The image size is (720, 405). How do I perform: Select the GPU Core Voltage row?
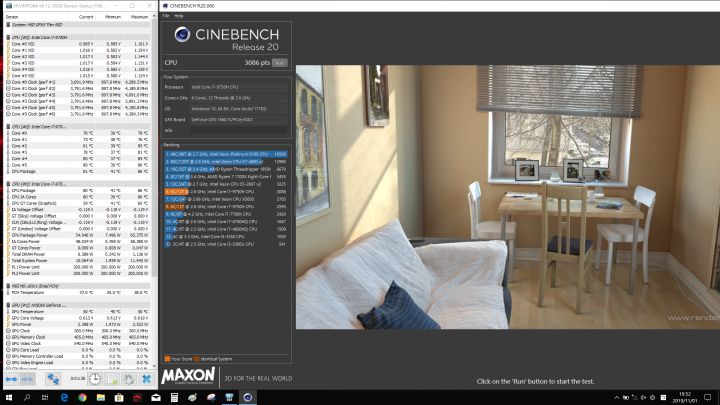pos(77,318)
